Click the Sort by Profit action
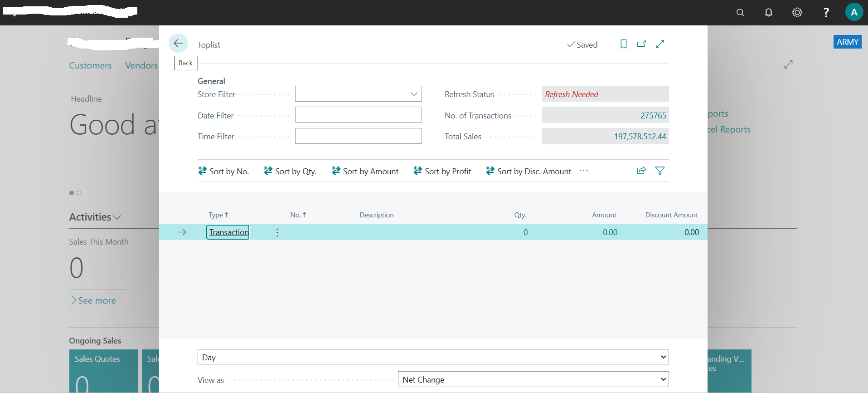Screen dimensions: 868x393 [442, 171]
